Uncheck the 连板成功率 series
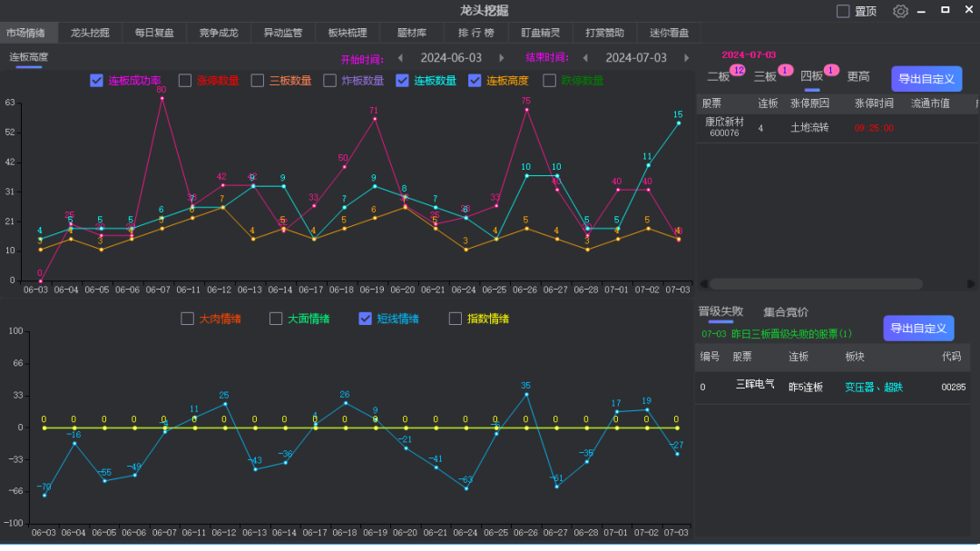The height and width of the screenshot is (551, 980). pyautogui.click(x=96, y=81)
